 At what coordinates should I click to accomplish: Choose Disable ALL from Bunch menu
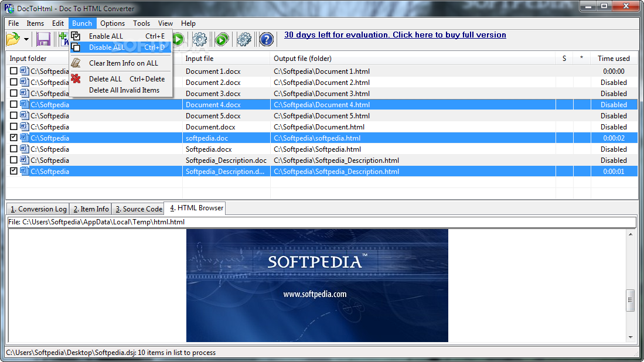pos(121,47)
